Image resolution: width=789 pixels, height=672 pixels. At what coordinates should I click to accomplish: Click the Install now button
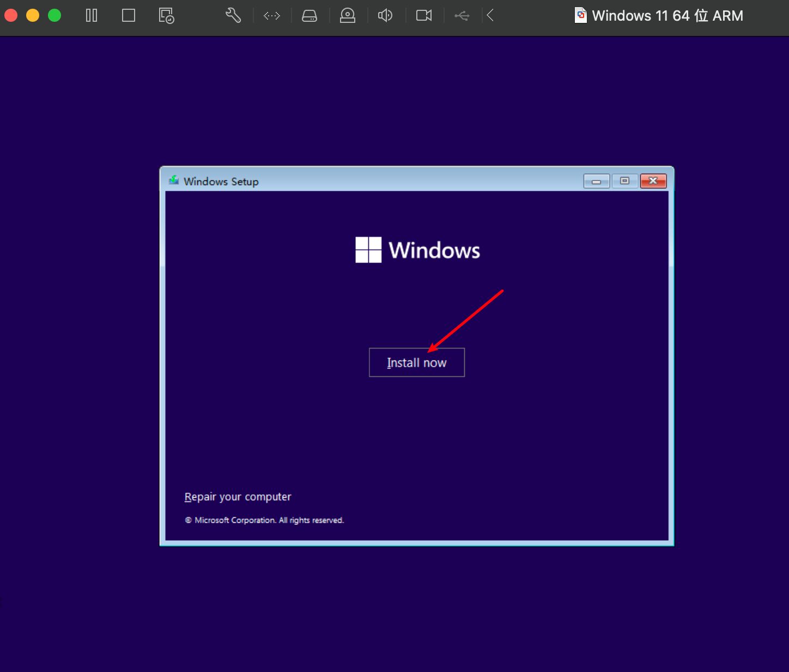[x=417, y=362]
